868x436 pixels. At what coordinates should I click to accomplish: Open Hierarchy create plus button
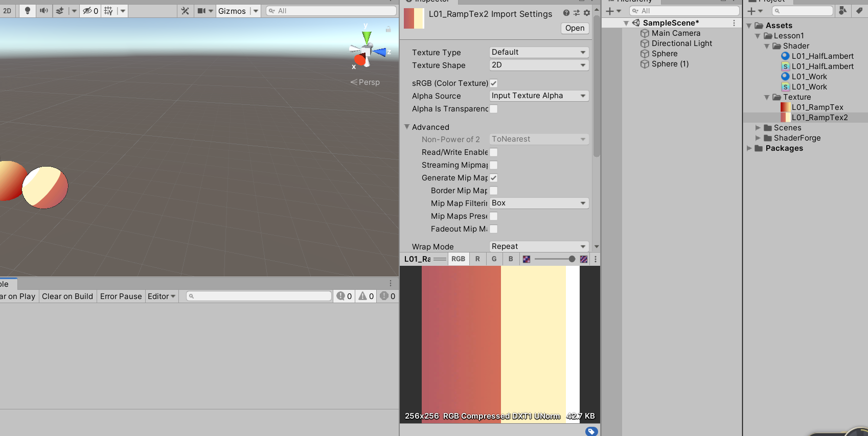click(x=613, y=11)
